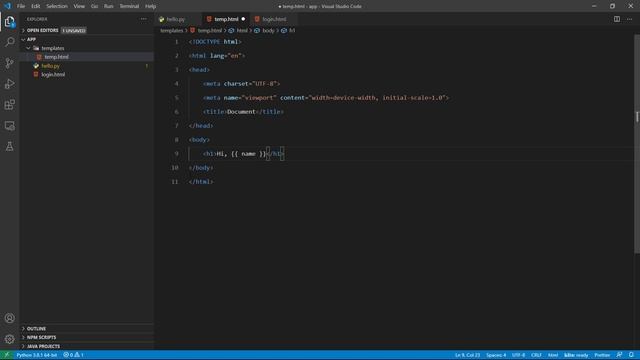The height and width of the screenshot is (360, 640).
Task: Click the notifications bell icon
Action: coord(631,355)
